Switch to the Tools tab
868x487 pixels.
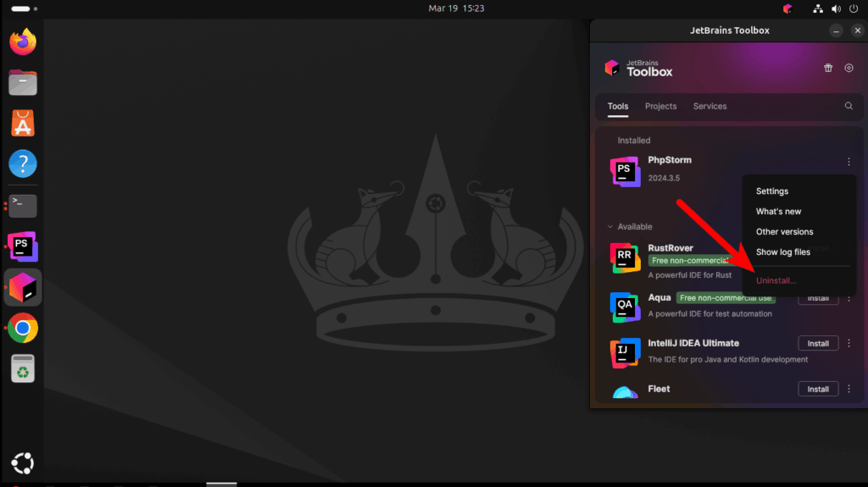coord(618,106)
